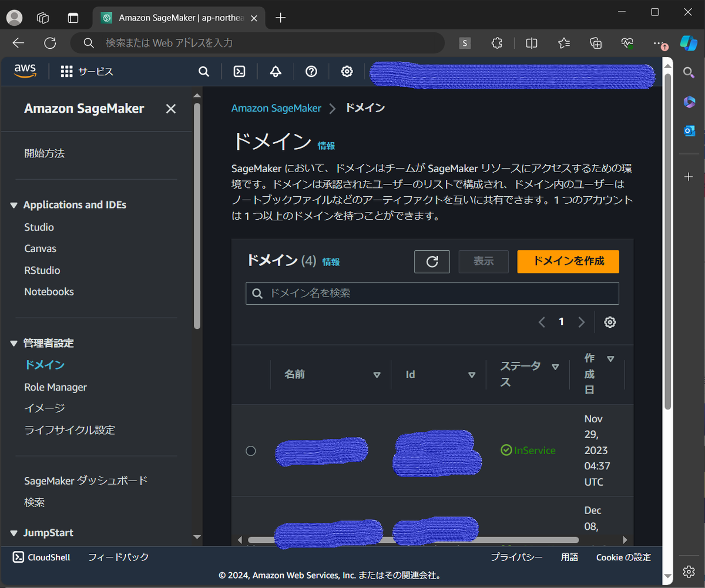Open AWS console settings gear in header

pos(347,72)
